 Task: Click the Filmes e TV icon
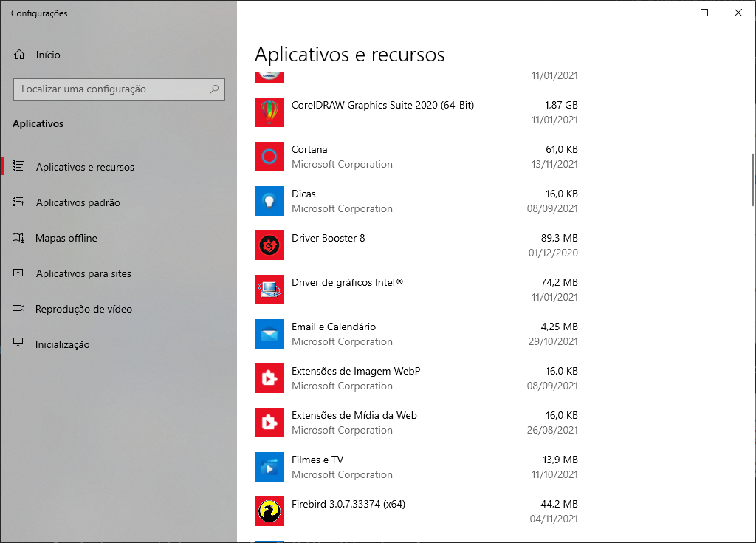pos(269,467)
